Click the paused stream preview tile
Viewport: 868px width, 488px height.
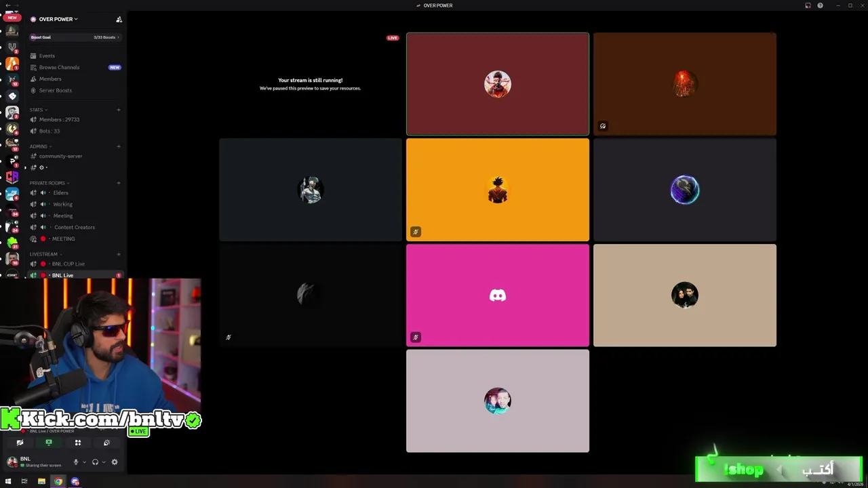310,84
